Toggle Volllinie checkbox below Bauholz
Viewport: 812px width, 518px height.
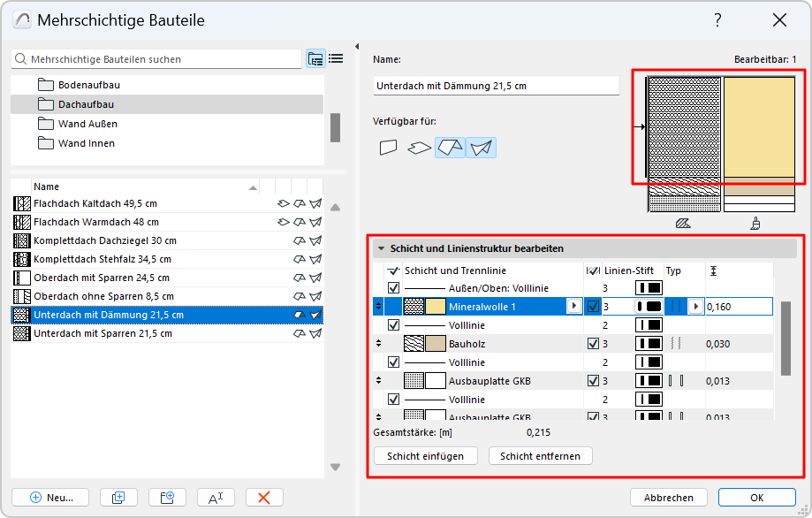[393, 362]
